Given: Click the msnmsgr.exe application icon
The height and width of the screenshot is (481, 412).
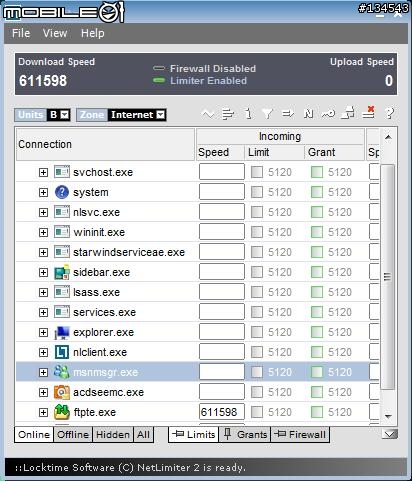Looking at the screenshot, I should point(62,372).
